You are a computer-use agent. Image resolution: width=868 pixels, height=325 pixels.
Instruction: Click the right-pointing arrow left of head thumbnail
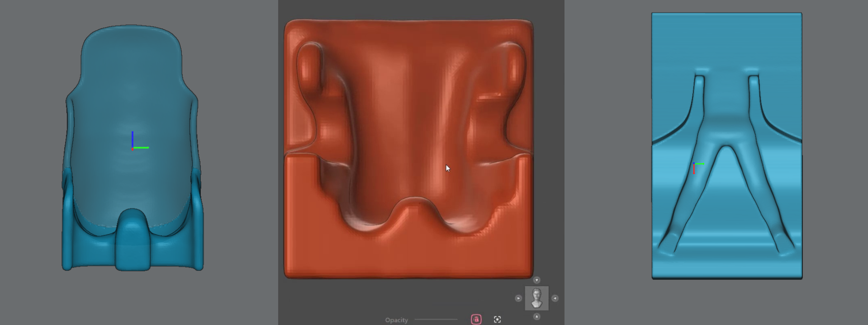518,298
